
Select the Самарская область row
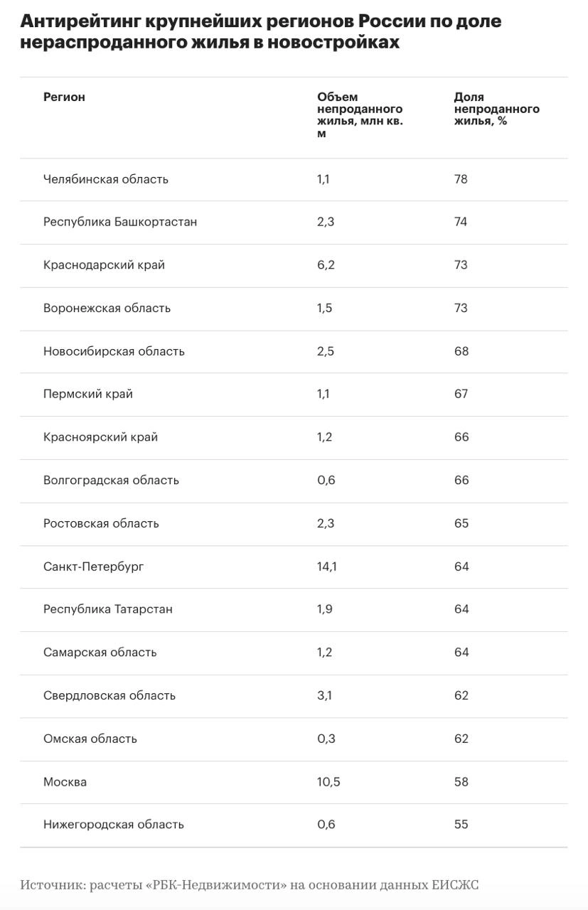pos(294,653)
